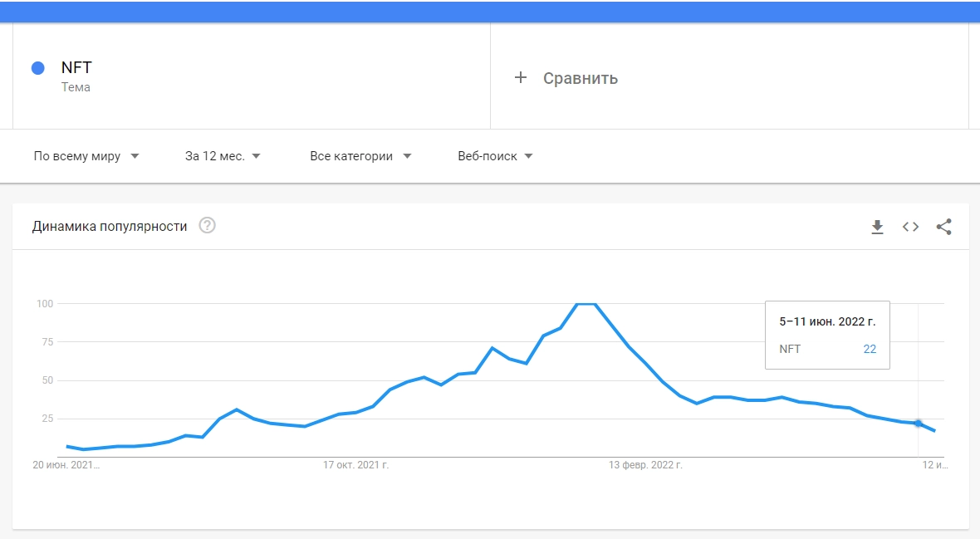
Task: Expand the За 12 мес. time range dropdown
Action: [223, 156]
